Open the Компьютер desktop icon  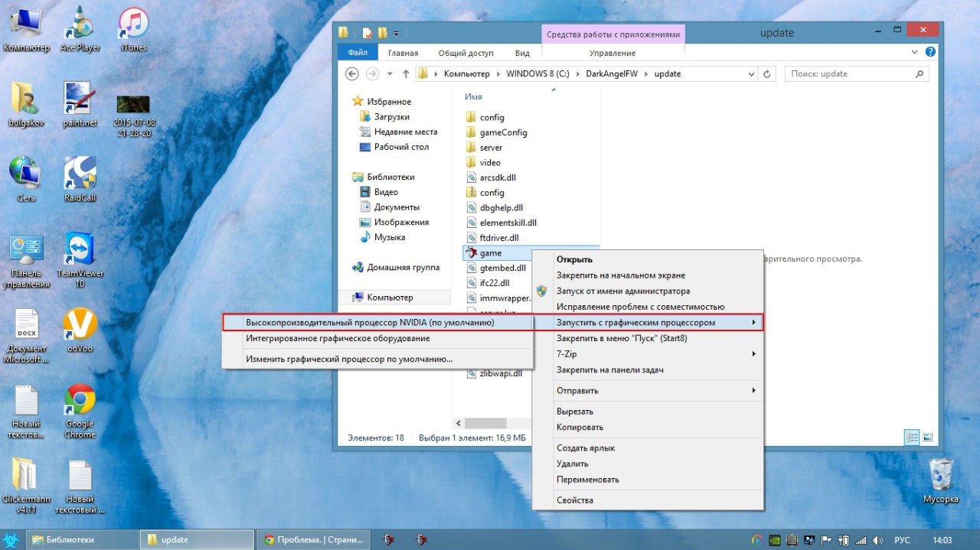[25, 29]
